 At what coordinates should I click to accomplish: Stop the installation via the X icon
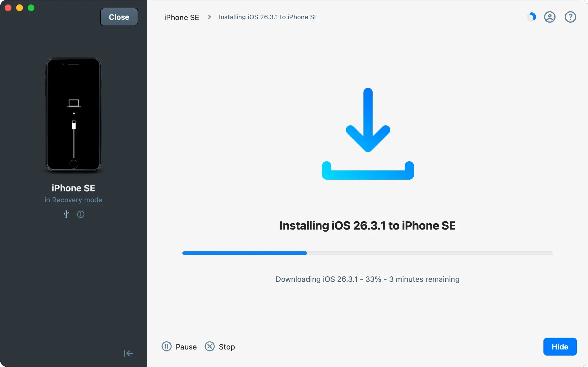click(x=209, y=346)
